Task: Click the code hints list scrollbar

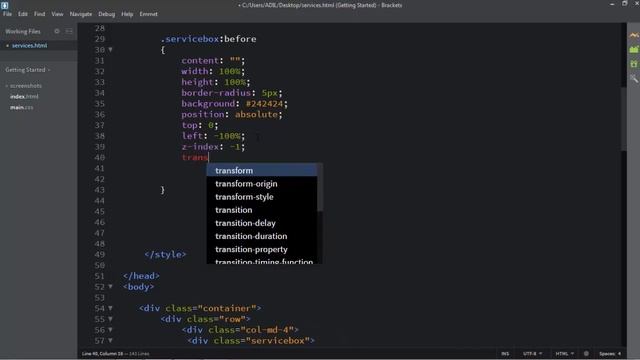Action: coord(320,188)
